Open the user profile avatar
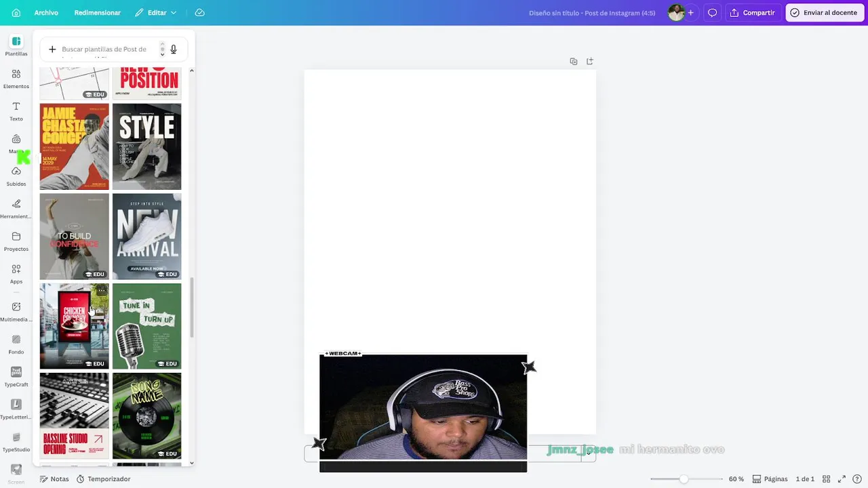The width and height of the screenshot is (868, 488). click(676, 13)
